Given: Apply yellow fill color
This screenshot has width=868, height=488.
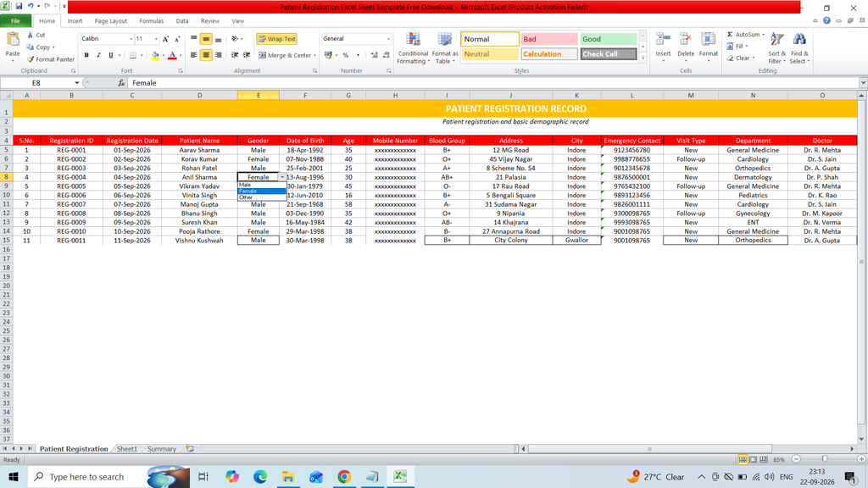Looking at the screenshot, I should pos(155,55).
